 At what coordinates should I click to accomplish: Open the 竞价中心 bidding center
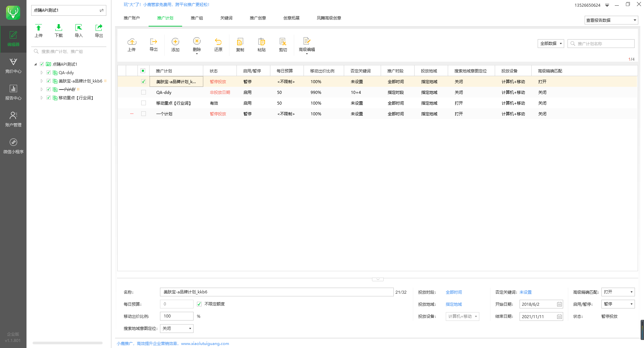point(13,66)
